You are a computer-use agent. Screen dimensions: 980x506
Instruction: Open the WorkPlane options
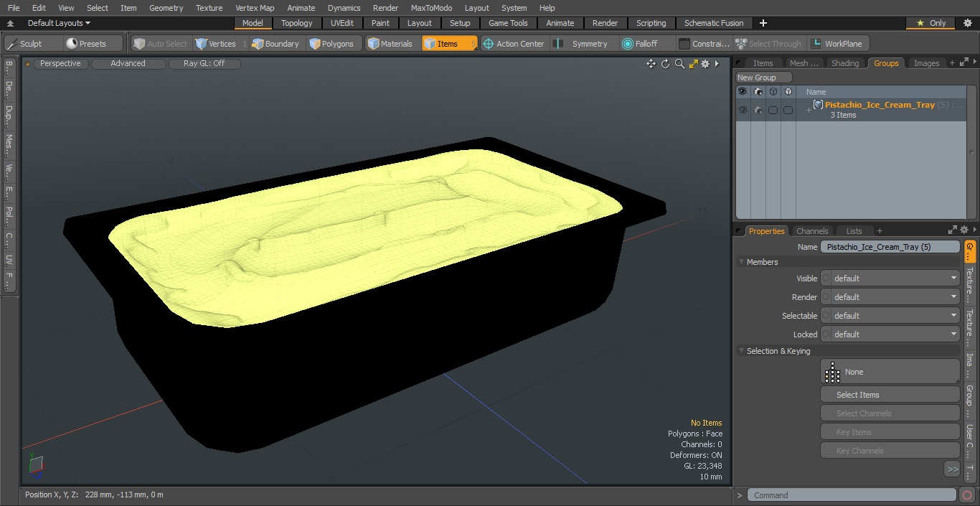[837, 44]
